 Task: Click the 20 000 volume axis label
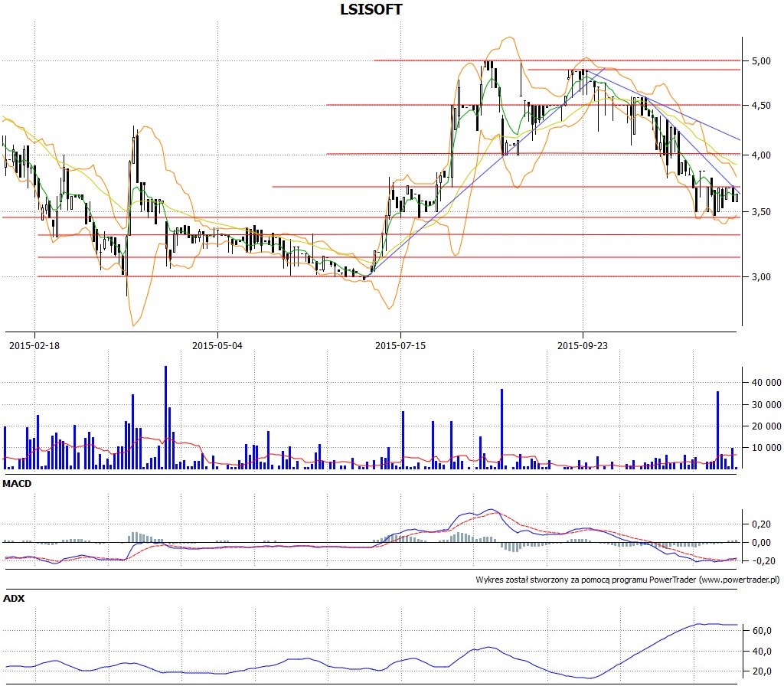tap(766, 426)
